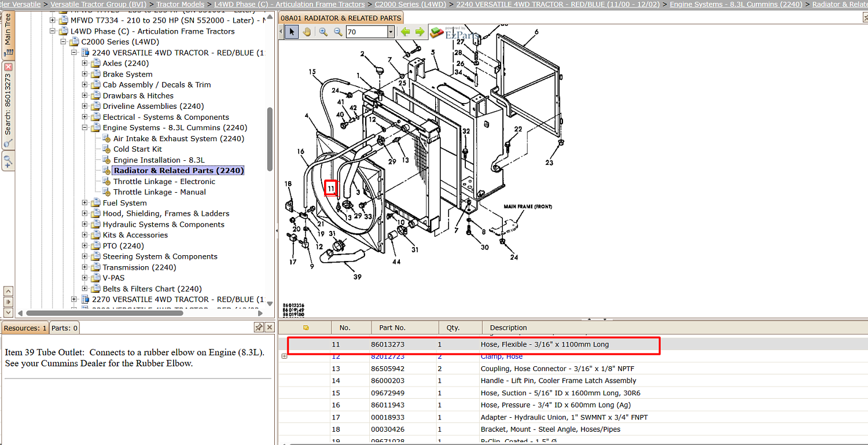This screenshot has height=445, width=868.
Task: Click the PTO (2240) folder icon
Action: pyautogui.click(x=95, y=246)
